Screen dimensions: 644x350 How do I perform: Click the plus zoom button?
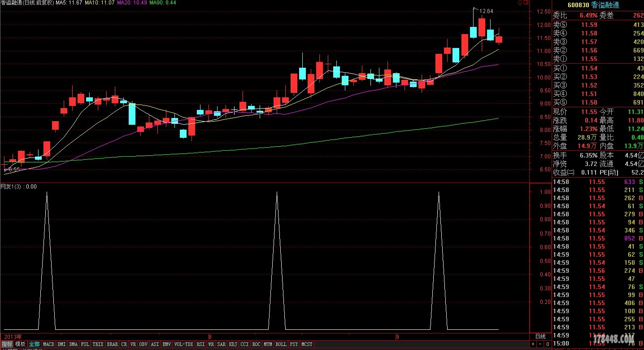[x=533, y=344]
